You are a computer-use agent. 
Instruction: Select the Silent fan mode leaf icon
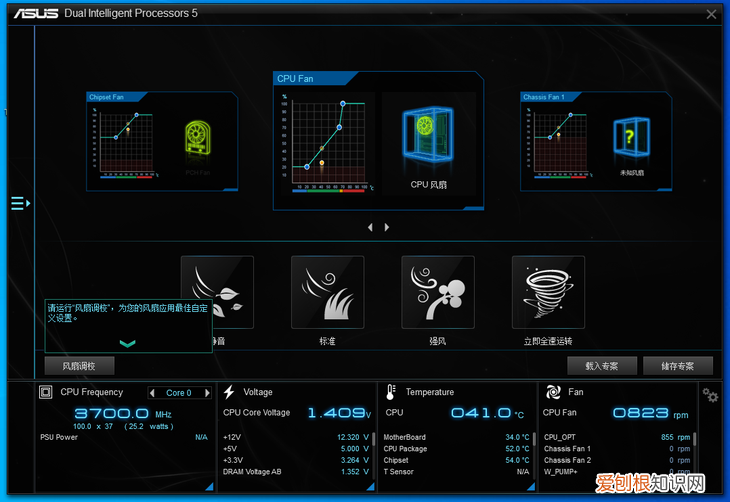coord(228,291)
